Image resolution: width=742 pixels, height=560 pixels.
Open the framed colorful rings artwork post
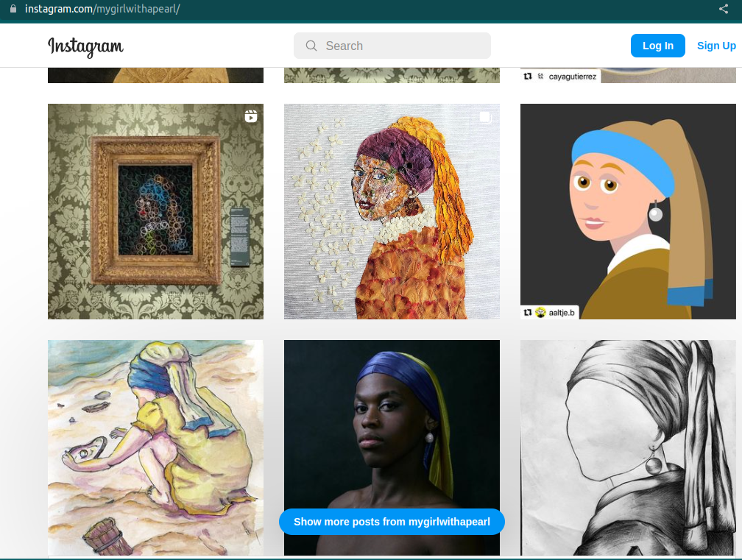[155, 211]
